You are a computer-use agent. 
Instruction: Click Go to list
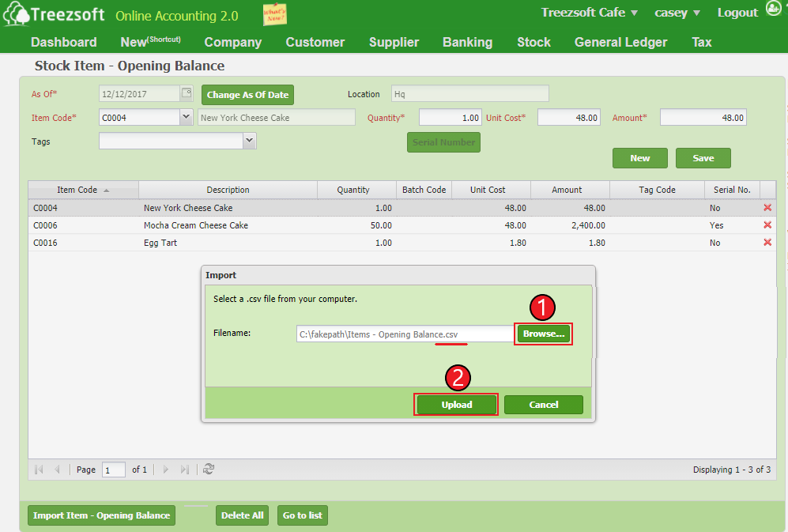[303, 515]
